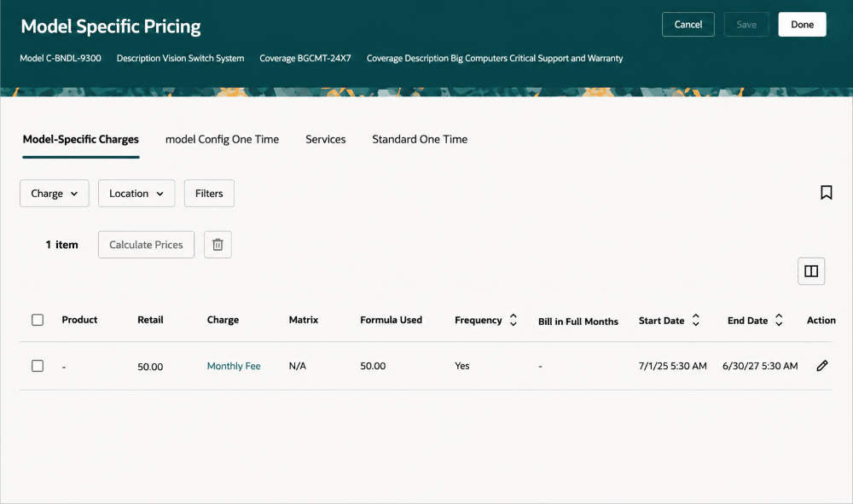Click the Action column header

coord(821,321)
